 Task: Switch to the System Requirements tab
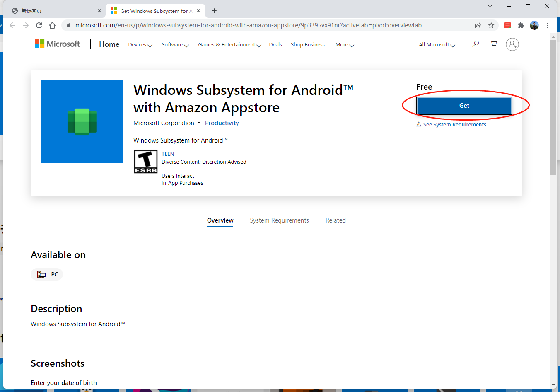[279, 220]
